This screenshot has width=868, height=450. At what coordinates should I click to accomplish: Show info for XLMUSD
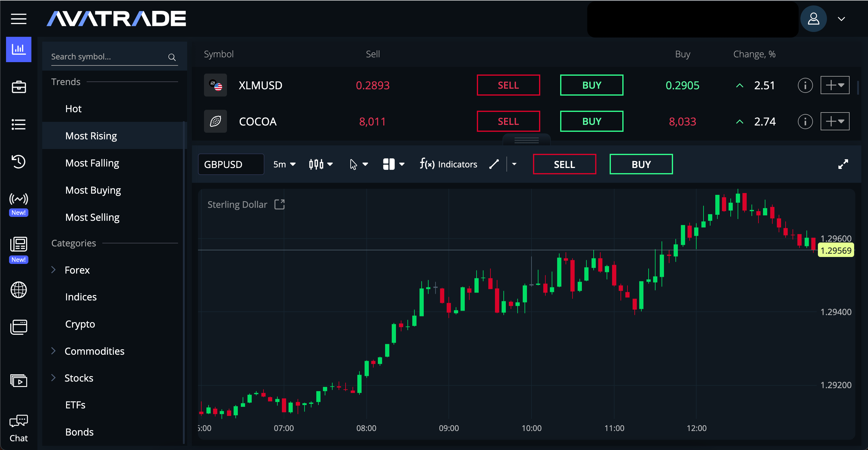(x=805, y=85)
